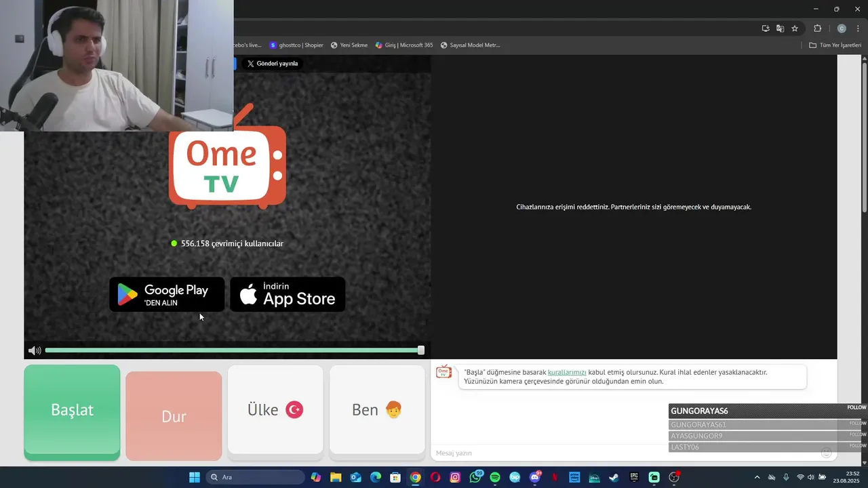This screenshot has height=488, width=868.
Task: Open the Chrome three-dot menu
Action: [x=858, y=28]
